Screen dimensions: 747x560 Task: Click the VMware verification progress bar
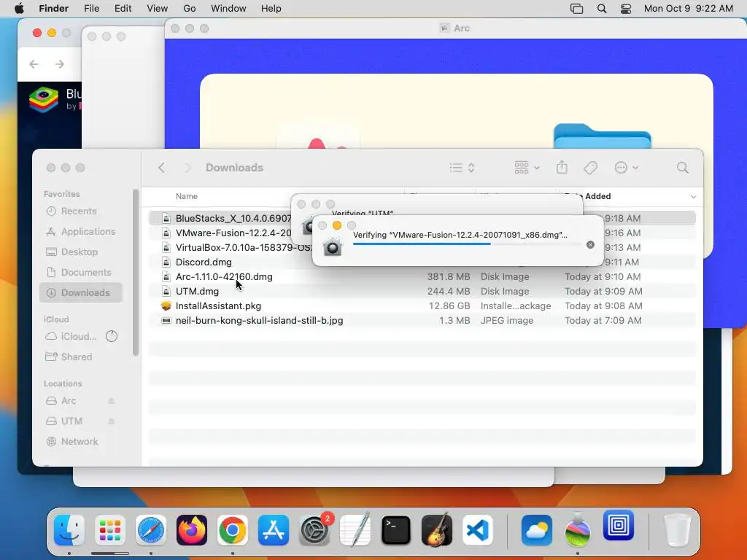click(x=467, y=244)
